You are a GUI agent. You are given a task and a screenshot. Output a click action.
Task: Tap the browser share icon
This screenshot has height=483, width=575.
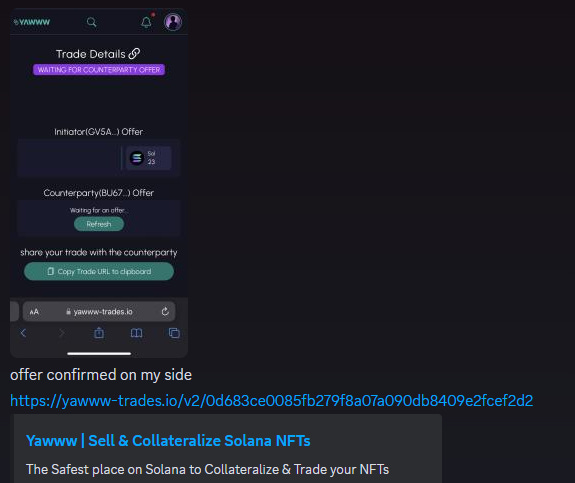point(99,333)
